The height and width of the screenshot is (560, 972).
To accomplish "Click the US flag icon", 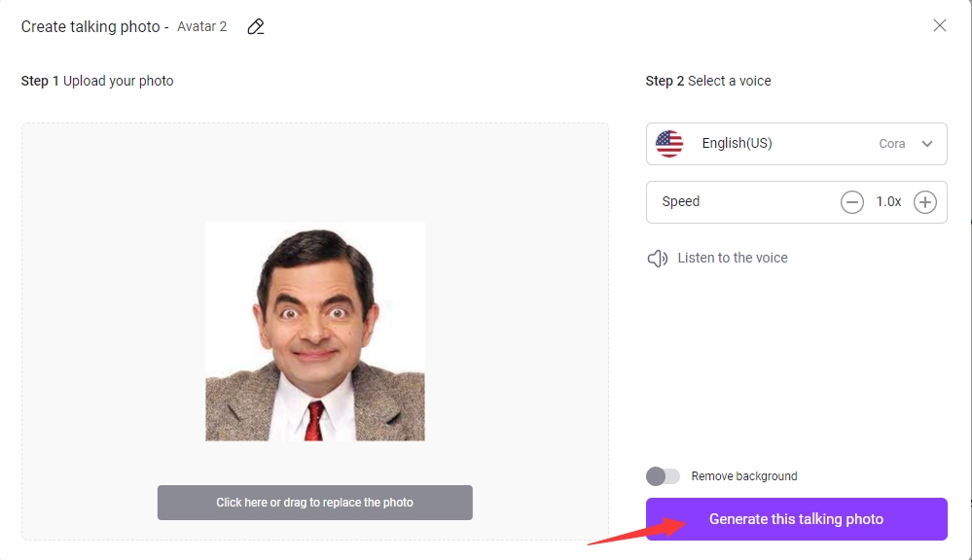I will pos(669,144).
